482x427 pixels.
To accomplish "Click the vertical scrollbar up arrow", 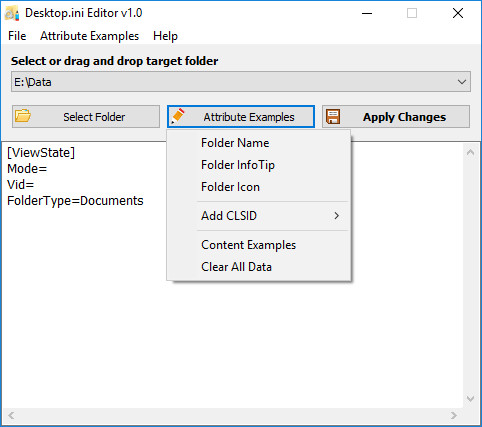I will (470, 152).
